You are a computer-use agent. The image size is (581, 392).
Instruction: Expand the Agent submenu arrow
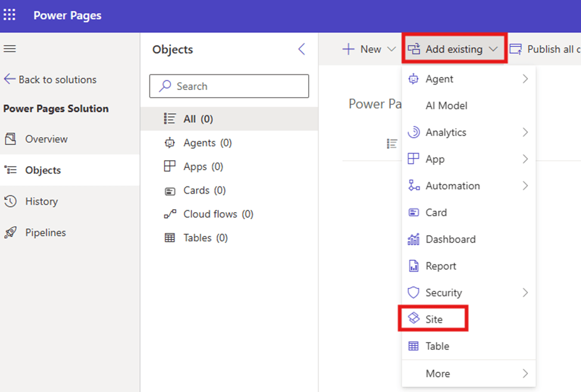coord(525,79)
